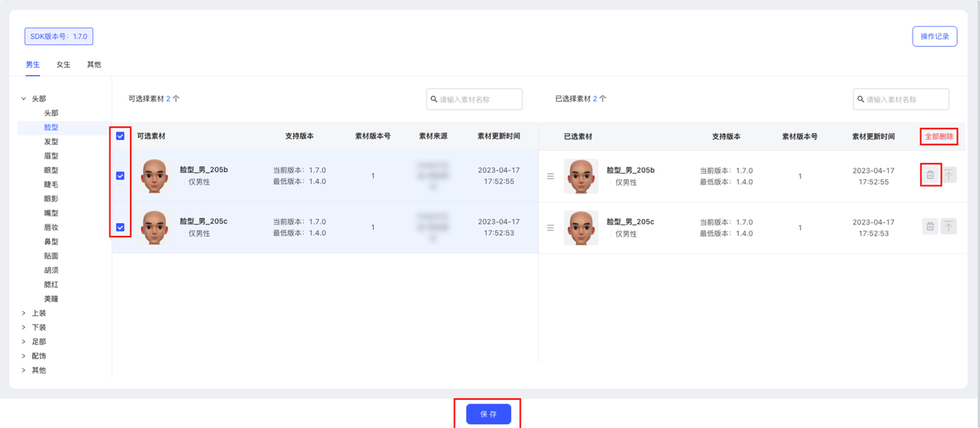Click 2023-04-17 17:52:53 in selected table
The height and width of the screenshot is (428, 980).
click(x=874, y=227)
